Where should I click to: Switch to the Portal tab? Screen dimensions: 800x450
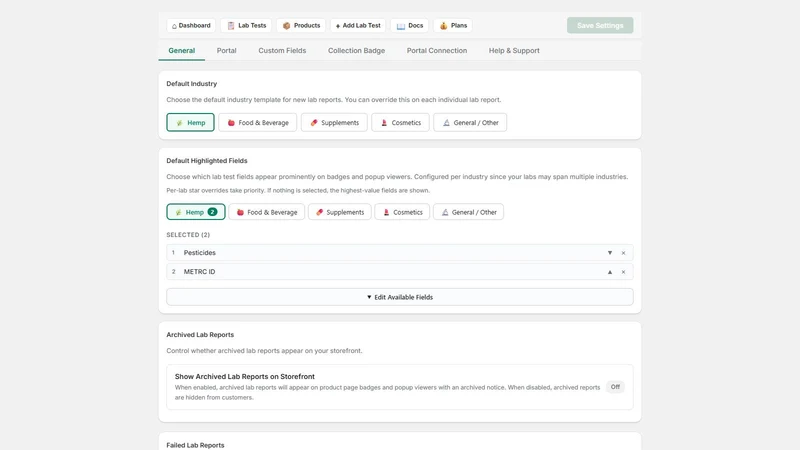tap(227, 51)
